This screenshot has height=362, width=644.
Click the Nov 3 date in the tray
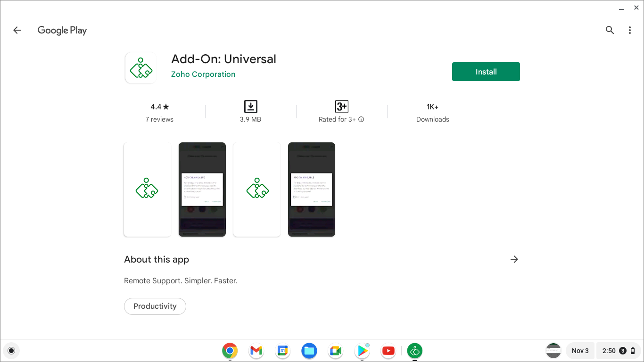[x=580, y=351]
